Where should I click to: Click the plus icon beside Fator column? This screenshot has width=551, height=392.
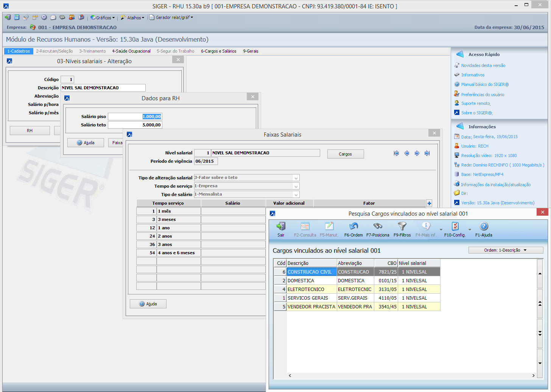coord(429,203)
